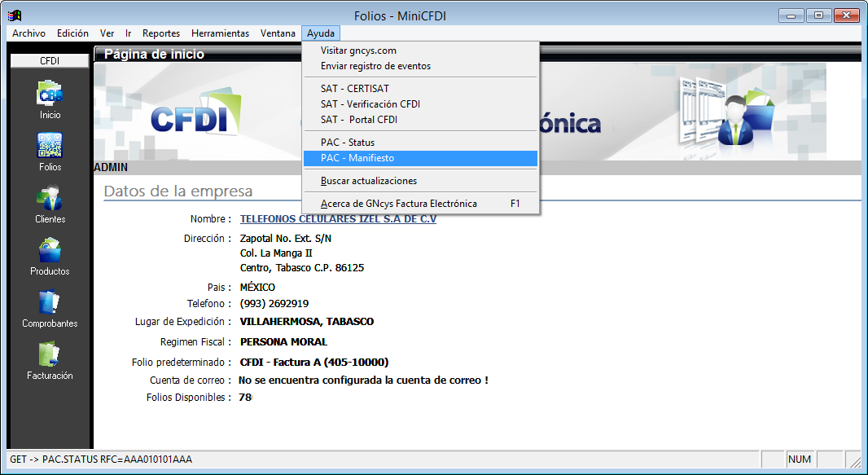Click the ADMIN user label
This screenshot has height=475, width=868.
[112, 167]
